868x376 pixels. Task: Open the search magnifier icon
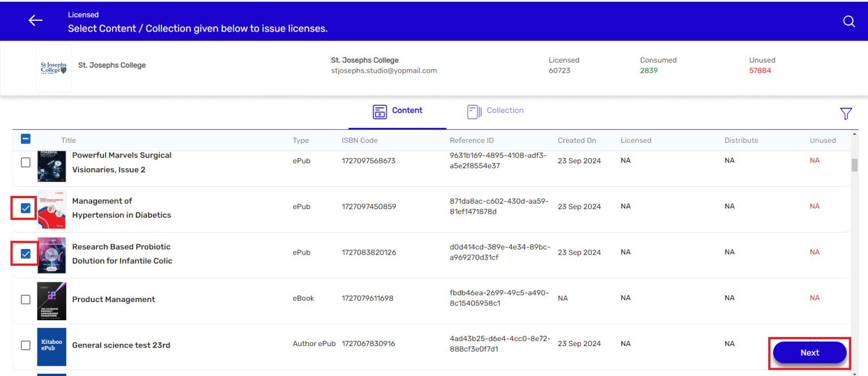coord(849,21)
